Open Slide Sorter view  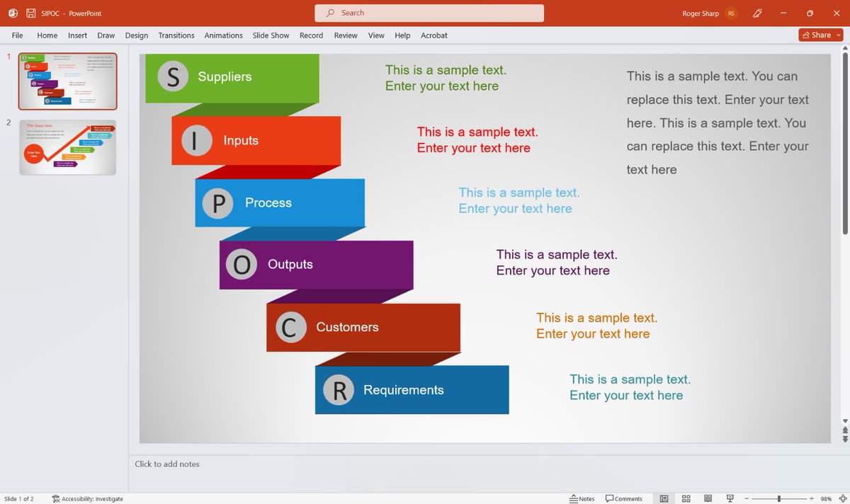pos(686,498)
